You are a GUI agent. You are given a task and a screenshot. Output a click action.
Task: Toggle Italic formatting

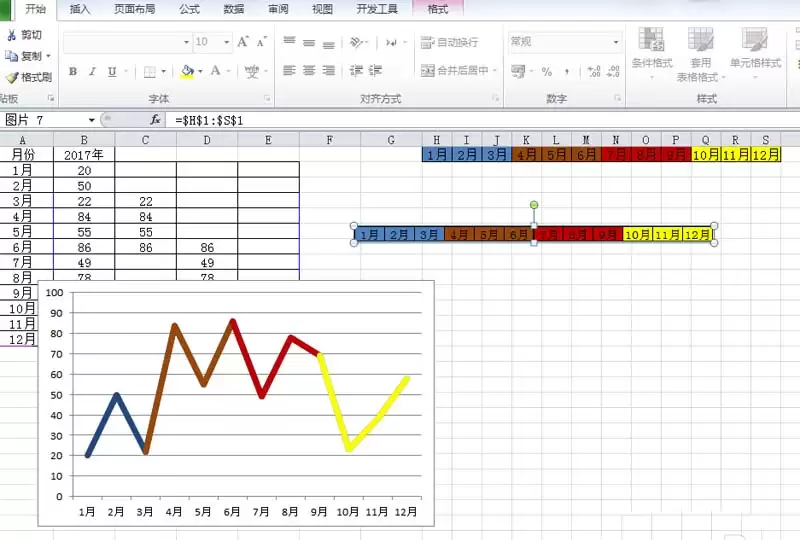[x=92, y=71]
